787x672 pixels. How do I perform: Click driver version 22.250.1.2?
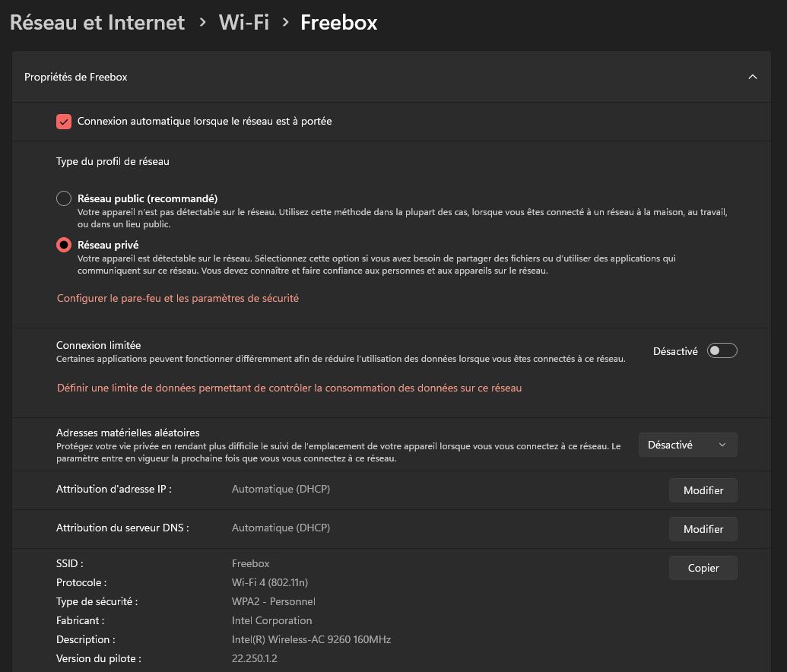click(255, 659)
